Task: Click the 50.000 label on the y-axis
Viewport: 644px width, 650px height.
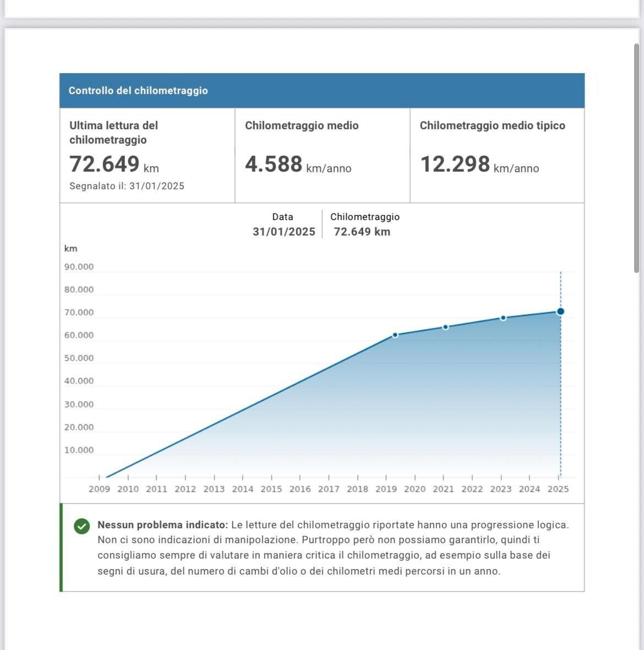Action: (79, 358)
